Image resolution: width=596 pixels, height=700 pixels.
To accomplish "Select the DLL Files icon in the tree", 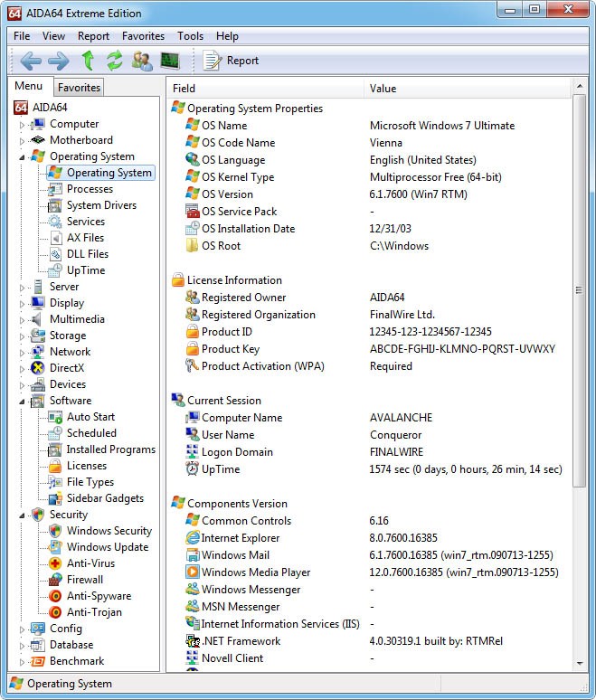I will [55, 254].
